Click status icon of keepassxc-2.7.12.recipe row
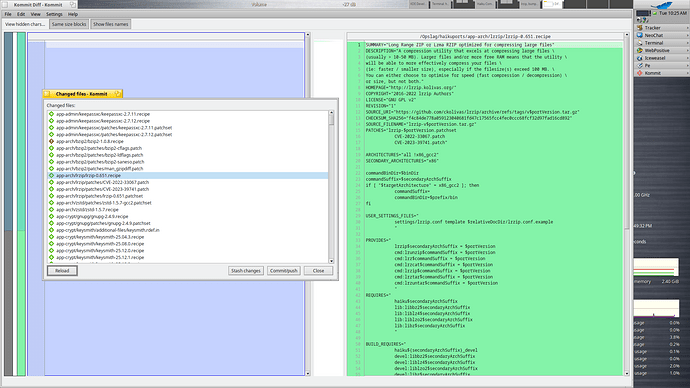The width and height of the screenshot is (690, 388). tap(51, 121)
